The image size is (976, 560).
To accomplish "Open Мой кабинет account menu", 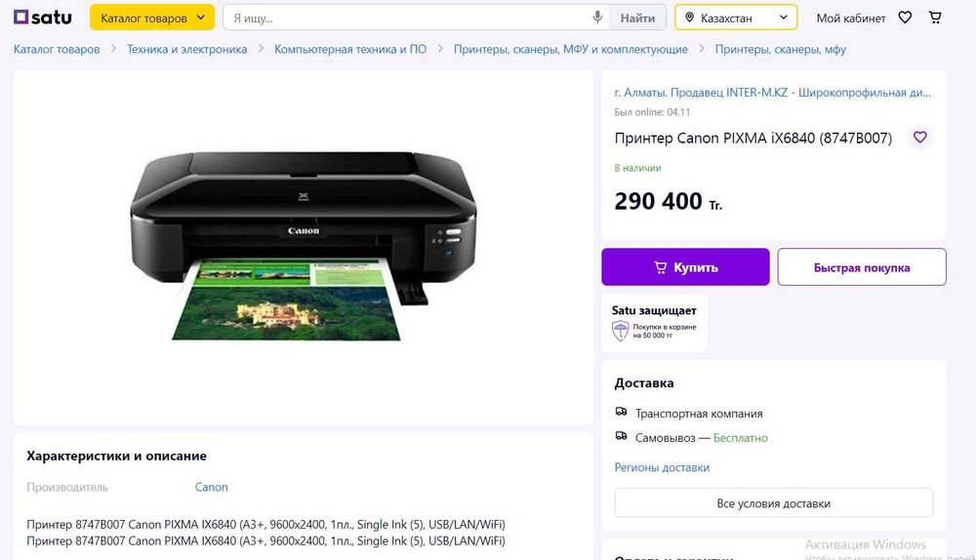I will point(851,18).
